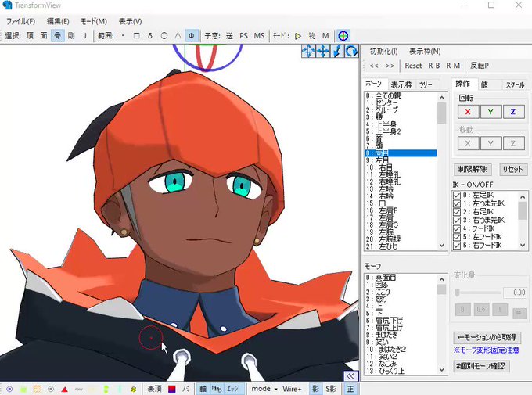Open the 表示(V) menu
532x395 pixels.
tap(131, 21)
